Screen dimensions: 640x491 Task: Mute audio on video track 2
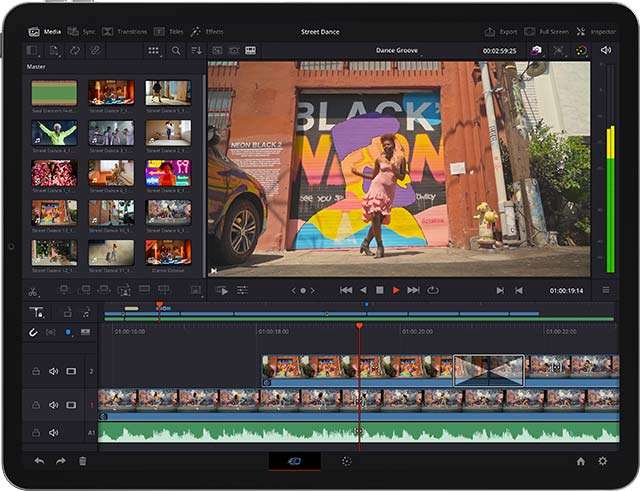pyautogui.click(x=53, y=371)
